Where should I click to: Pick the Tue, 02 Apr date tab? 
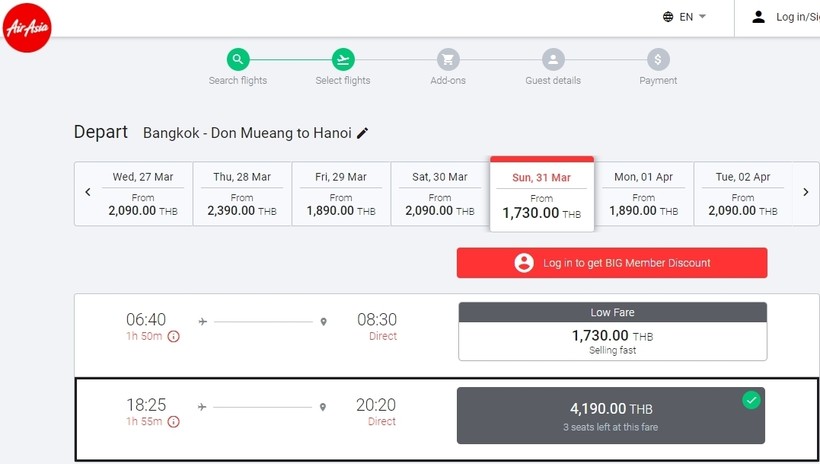[x=743, y=194]
